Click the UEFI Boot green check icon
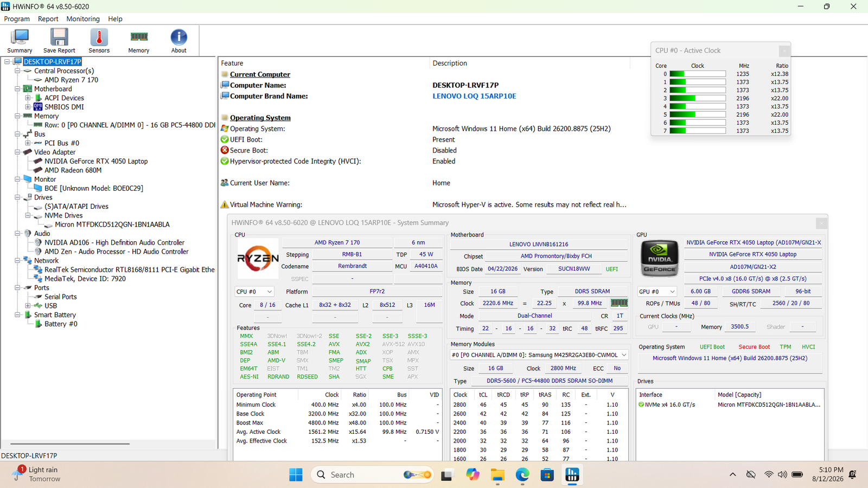 [225, 139]
